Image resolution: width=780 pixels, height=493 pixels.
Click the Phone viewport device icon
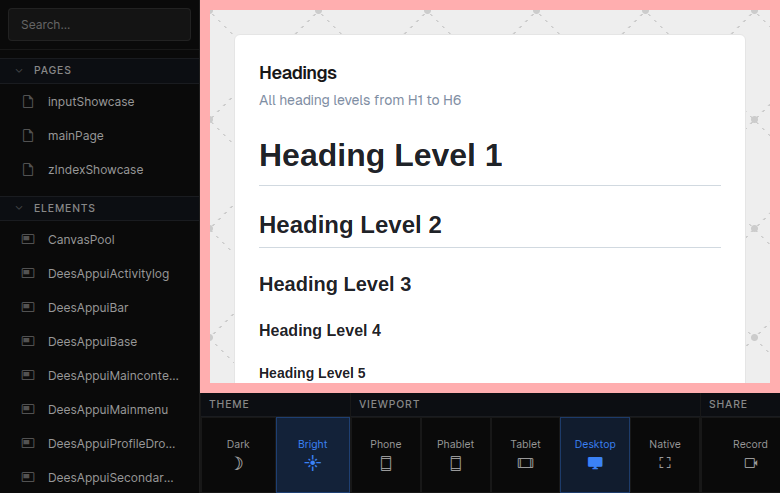pyautogui.click(x=386, y=463)
